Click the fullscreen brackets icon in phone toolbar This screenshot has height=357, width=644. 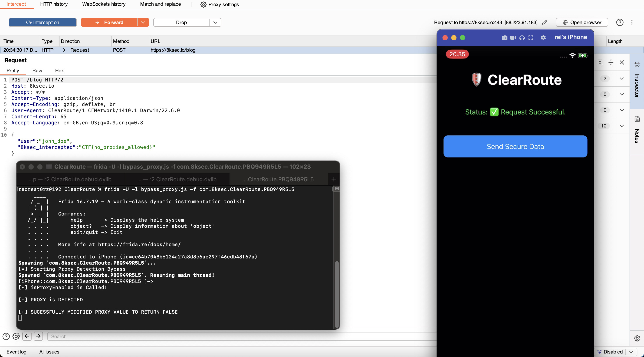[x=531, y=38]
